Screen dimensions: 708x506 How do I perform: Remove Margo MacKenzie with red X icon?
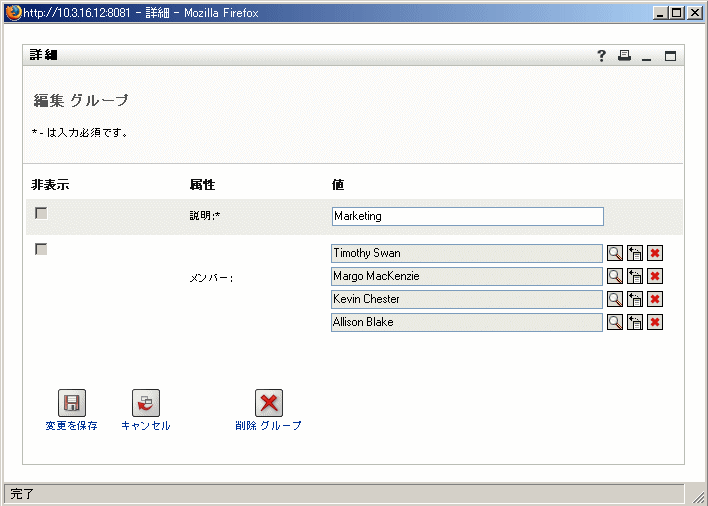[x=655, y=276]
